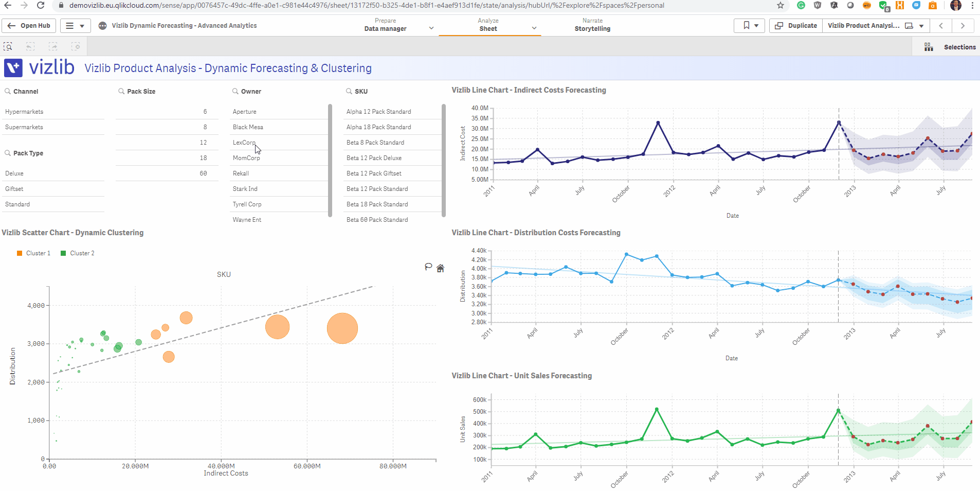Go to the previous sheet

[x=941, y=26]
